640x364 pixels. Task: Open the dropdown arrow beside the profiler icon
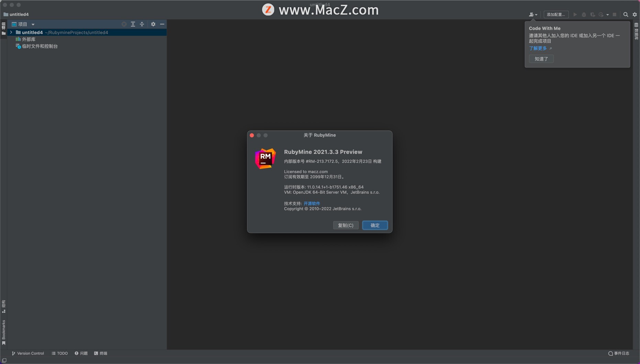coord(607,15)
